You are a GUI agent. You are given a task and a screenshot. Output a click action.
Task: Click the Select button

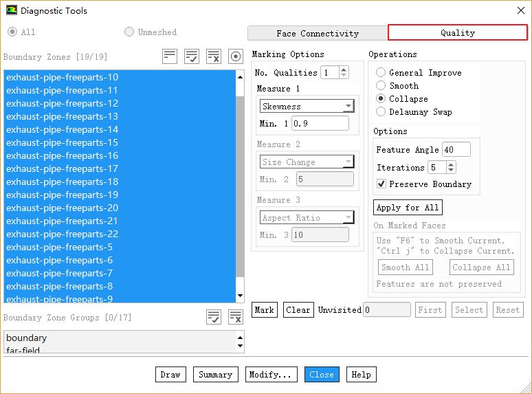[x=469, y=310]
